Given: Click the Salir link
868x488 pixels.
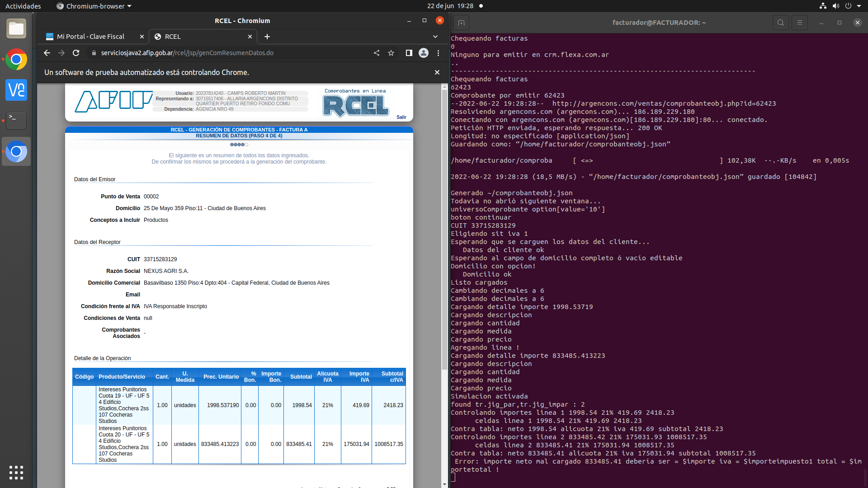Looking at the screenshot, I should pos(401,117).
